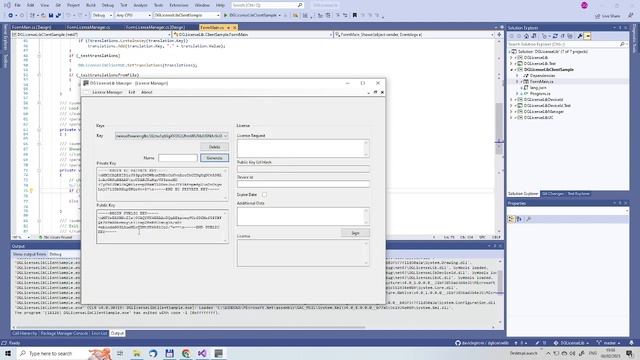Click master branch in status bar

tap(609, 343)
